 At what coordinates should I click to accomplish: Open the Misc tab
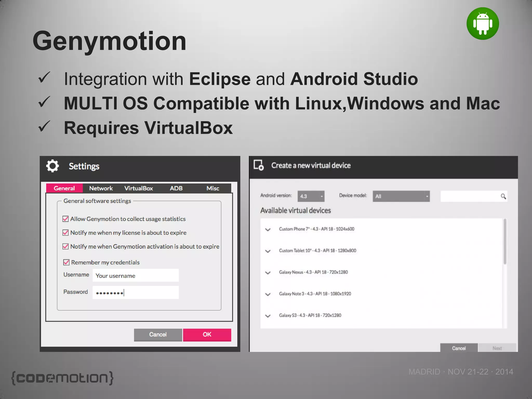click(213, 188)
